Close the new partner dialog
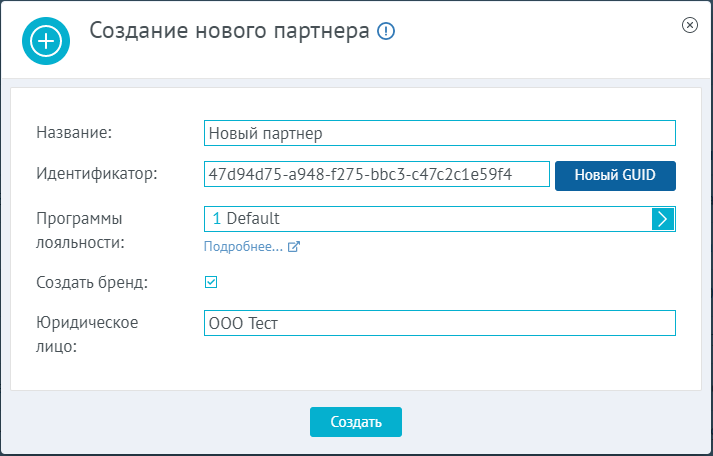The image size is (713, 456). click(690, 25)
